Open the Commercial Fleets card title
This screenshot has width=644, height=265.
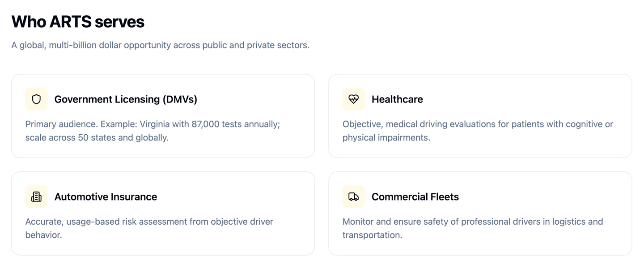coord(415,197)
